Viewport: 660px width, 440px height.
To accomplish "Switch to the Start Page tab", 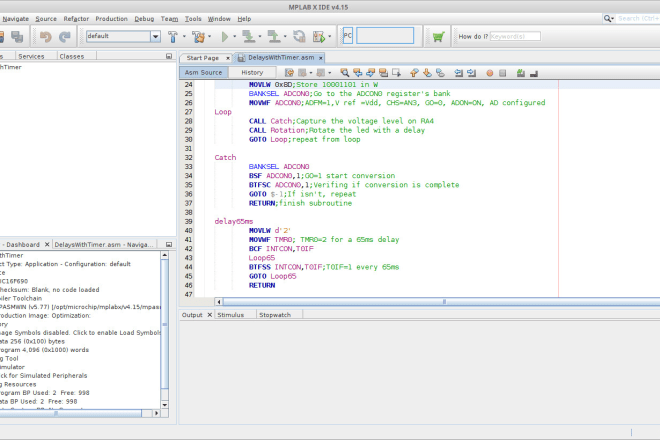I will point(202,58).
